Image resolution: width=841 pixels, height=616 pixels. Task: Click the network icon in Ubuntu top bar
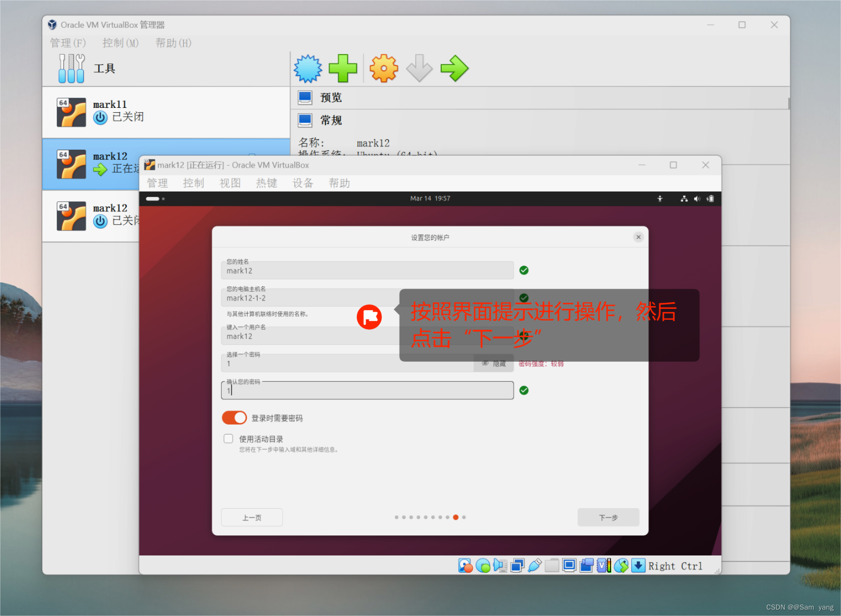tap(684, 199)
